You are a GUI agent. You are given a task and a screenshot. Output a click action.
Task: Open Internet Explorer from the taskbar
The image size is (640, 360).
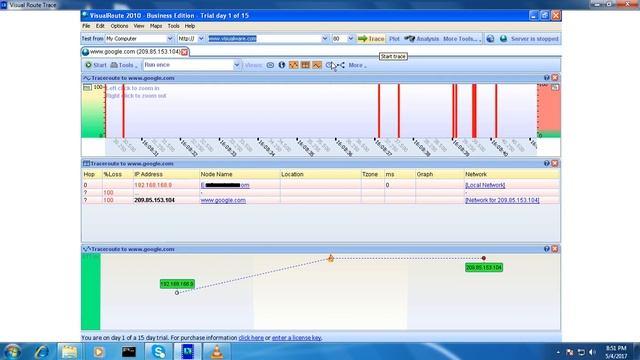pyautogui.click(x=41, y=351)
